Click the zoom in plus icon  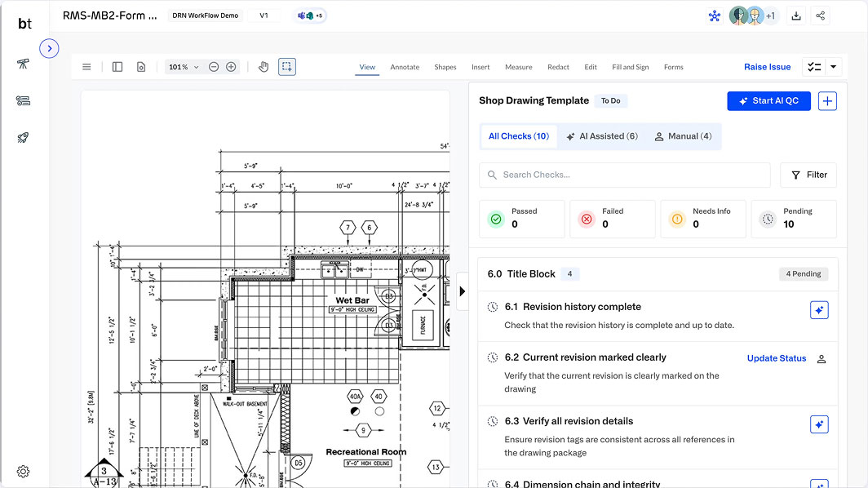[231, 67]
